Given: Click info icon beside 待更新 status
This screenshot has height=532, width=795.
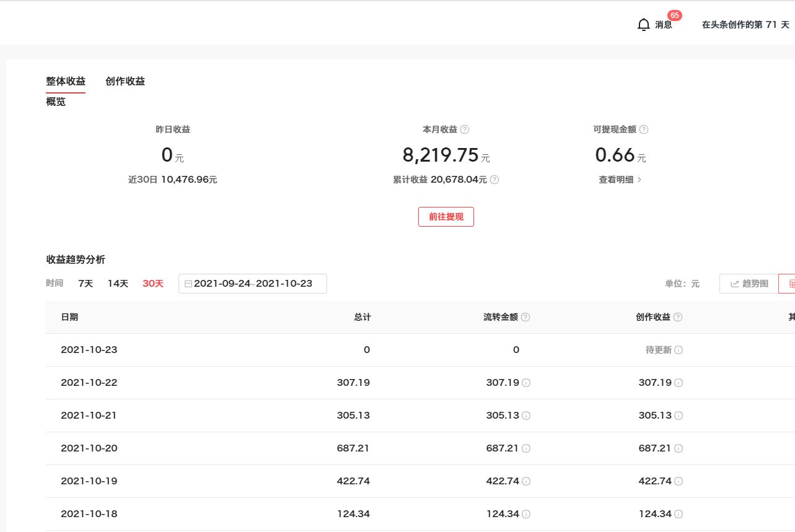Looking at the screenshot, I should coord(679,350).
